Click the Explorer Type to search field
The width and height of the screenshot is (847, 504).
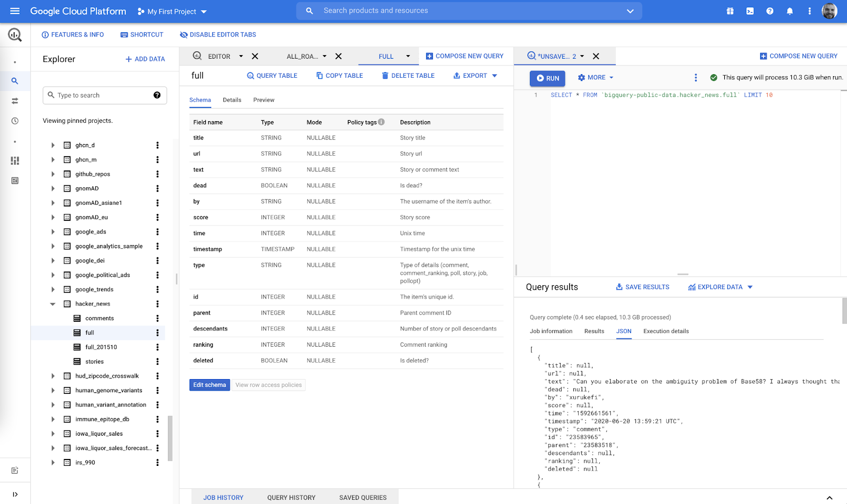tap(105, 95)
